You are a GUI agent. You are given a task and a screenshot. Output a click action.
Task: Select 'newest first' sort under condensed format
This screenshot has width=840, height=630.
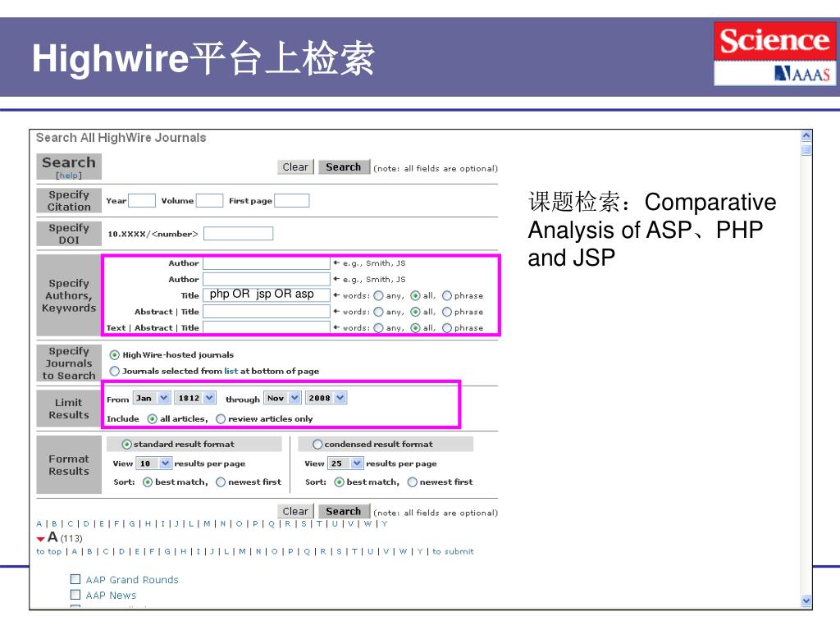point(413,482)
